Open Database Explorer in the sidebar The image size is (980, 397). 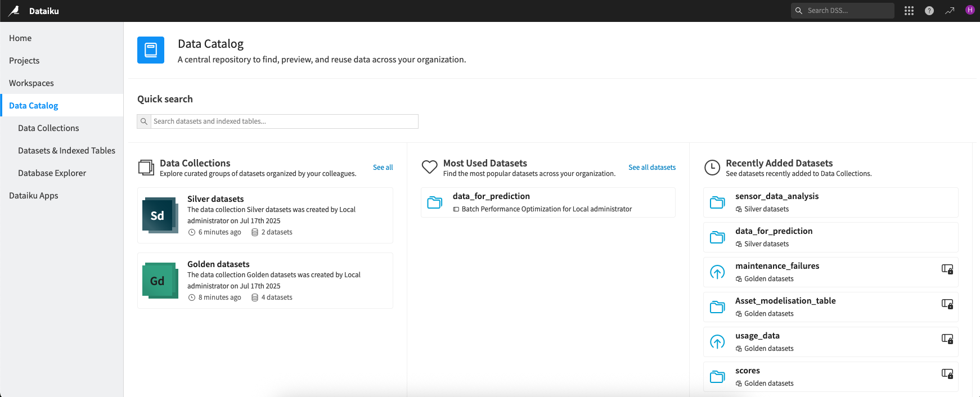[62, 173]
